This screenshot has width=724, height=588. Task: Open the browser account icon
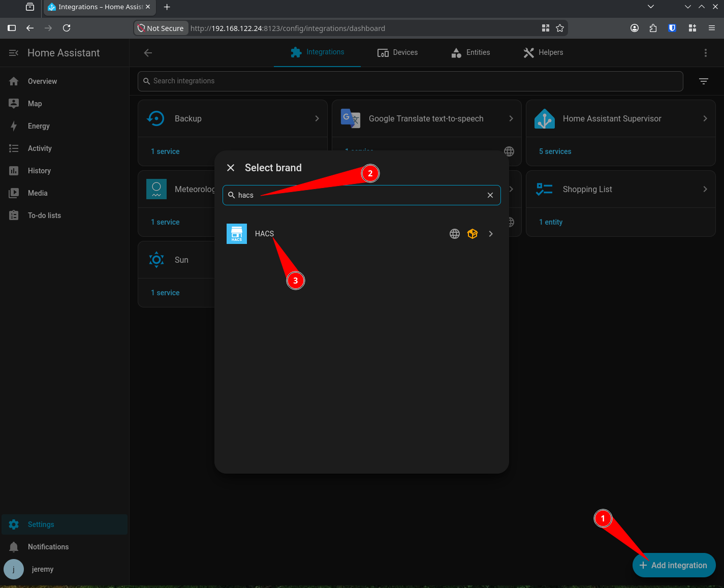635,28
